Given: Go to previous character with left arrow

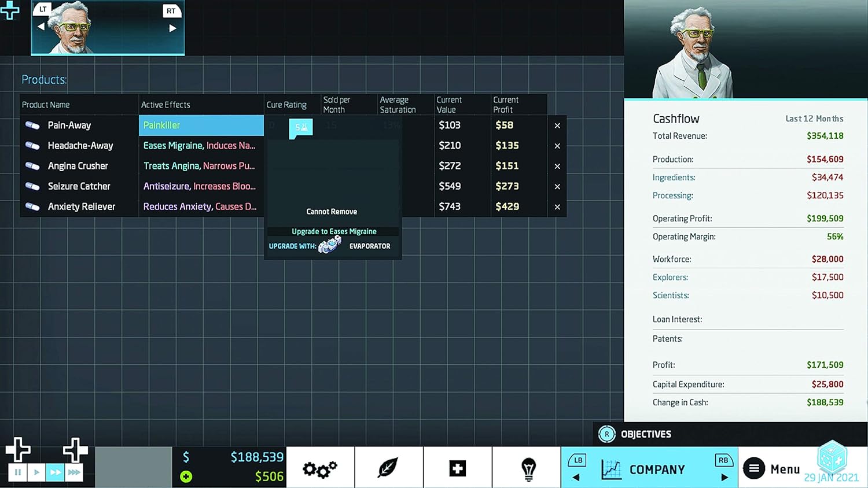Looking at the screenshot, I should [41, 27].
